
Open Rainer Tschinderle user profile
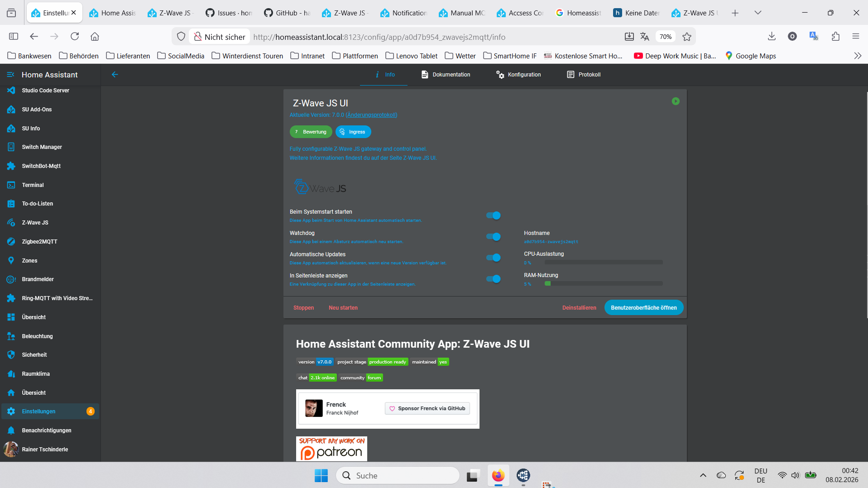click(x=50, y=450)
